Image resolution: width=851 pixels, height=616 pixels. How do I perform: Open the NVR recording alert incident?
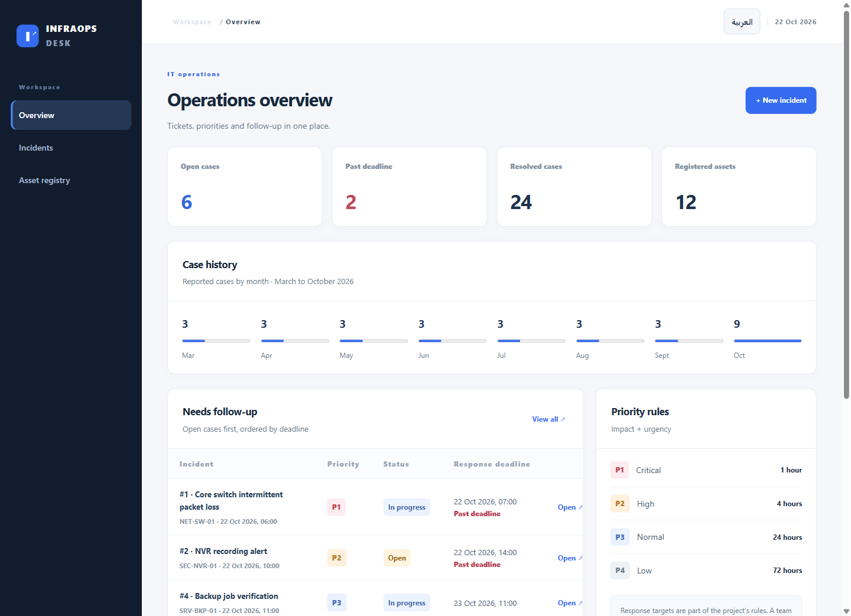[570, 558]
